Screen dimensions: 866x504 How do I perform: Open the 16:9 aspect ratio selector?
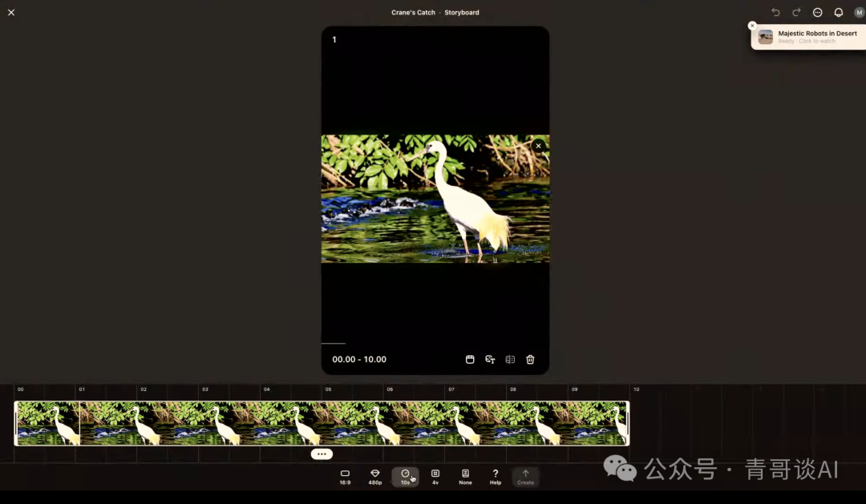point(345,477)
